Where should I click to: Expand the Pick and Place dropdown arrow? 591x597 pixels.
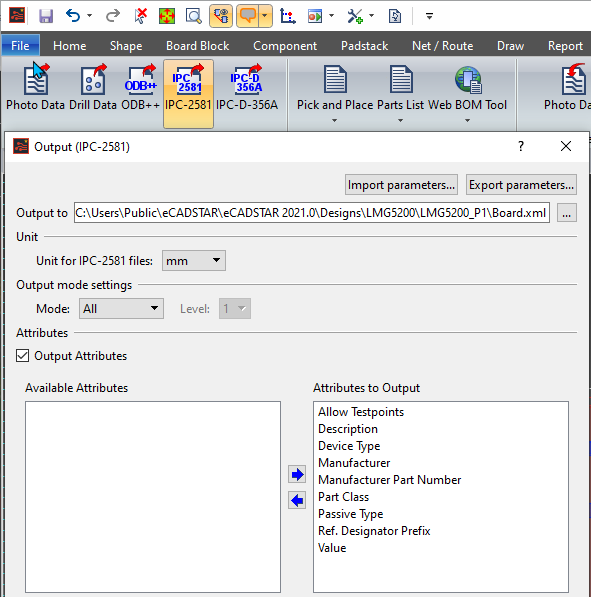pos(334,120)
